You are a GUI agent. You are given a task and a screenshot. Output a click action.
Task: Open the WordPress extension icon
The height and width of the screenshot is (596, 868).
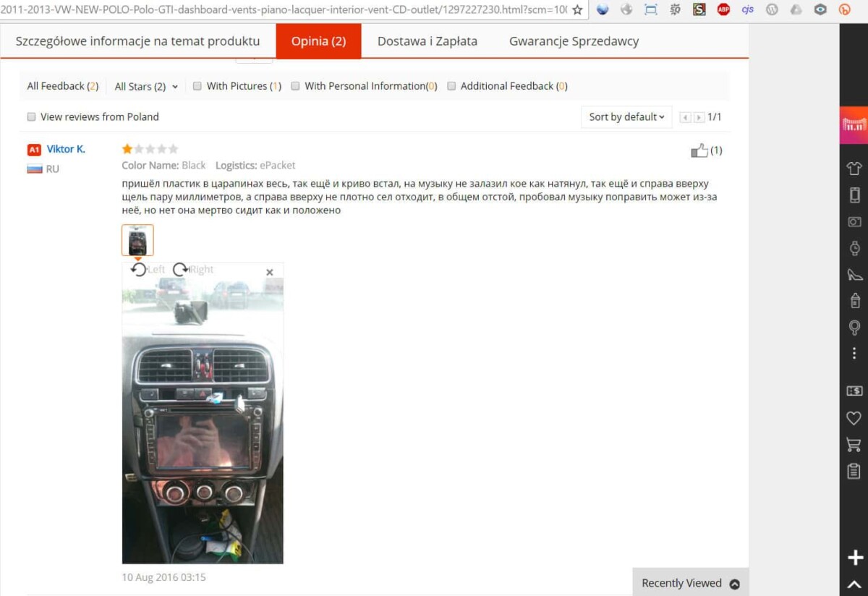click(772, 10)
